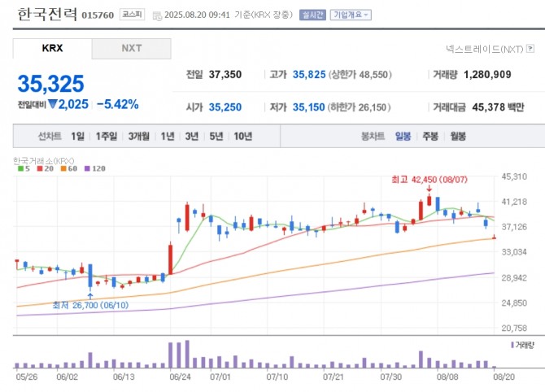The image size is (545, 392).
Task: Click the 60-day moving average legend marker
Action: 64,168
